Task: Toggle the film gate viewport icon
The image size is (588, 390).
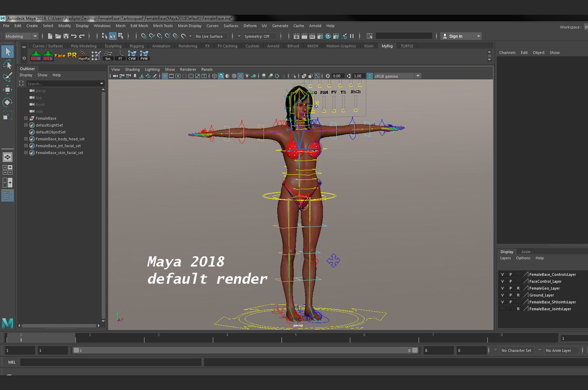Action: (172, 76)
